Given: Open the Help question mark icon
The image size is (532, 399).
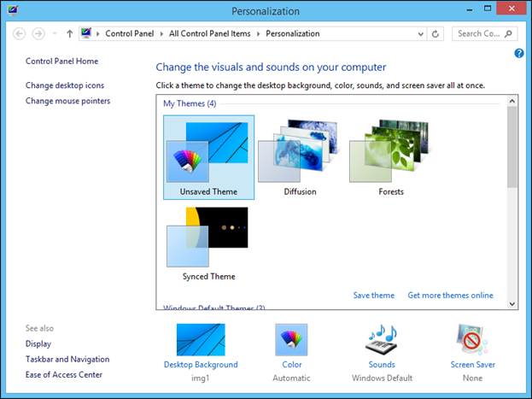Looking at the screenshot, I should [519, 53].
